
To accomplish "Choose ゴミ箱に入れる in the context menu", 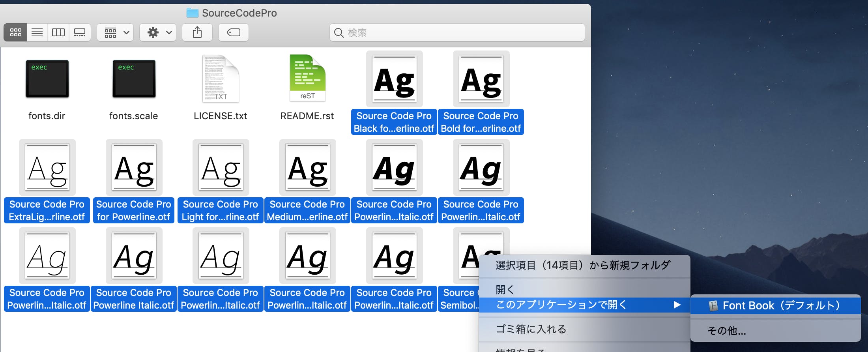I will pos(584,329).
